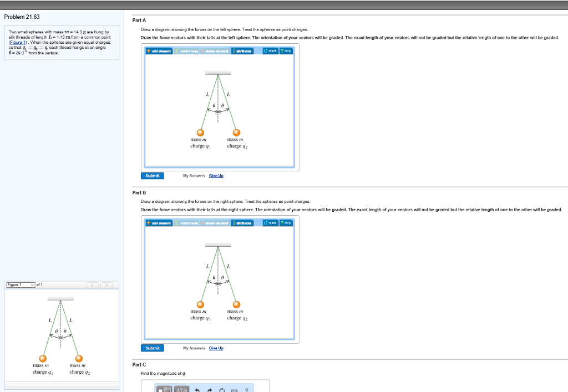Open attributes in Part A toolbar
568x392 pixels.
click(242, 51)
